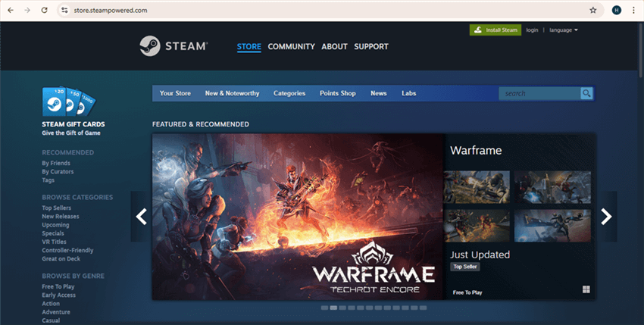Select the last carousel page dot
The height and width of the screenshot is (325, 644).
[423, 308]
